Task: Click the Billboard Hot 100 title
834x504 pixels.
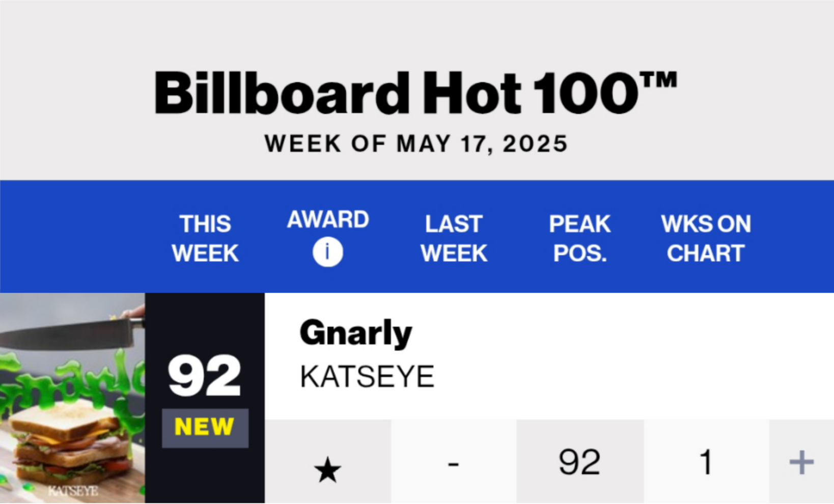Action: click(x=416, y=93)
